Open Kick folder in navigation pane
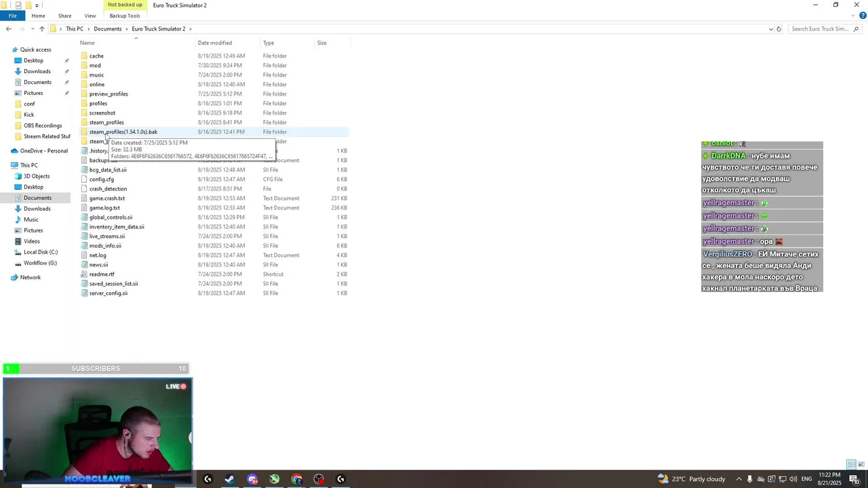 click(28, 115)
